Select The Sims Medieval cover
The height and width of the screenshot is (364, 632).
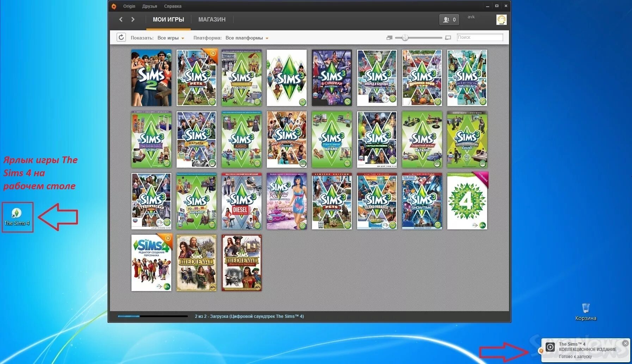pos(196,263)
